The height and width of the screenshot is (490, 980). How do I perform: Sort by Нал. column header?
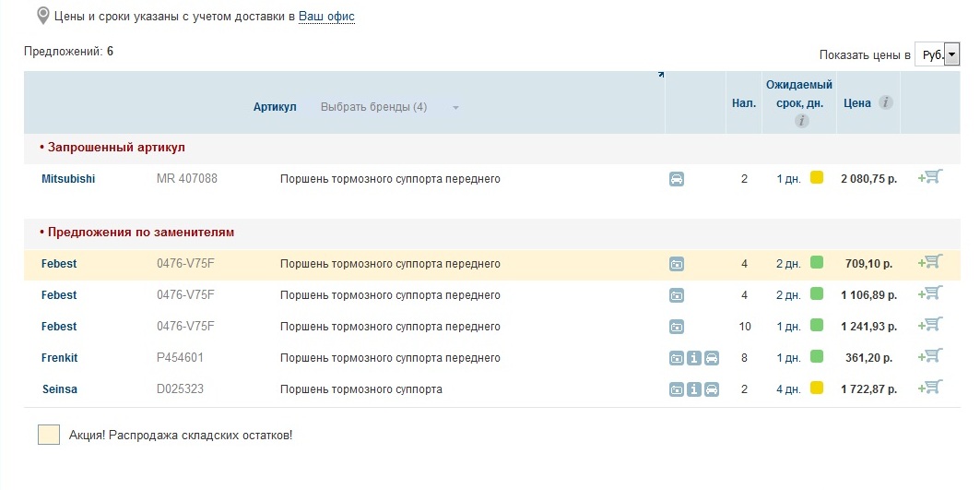click(743, 103)
